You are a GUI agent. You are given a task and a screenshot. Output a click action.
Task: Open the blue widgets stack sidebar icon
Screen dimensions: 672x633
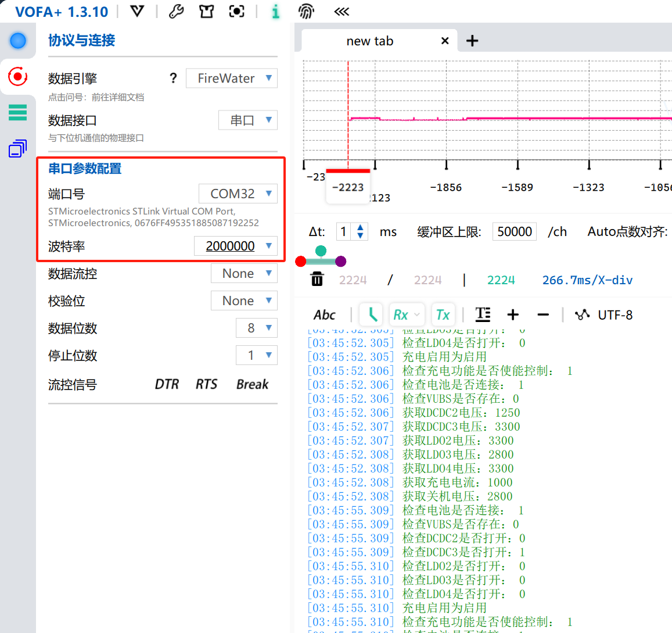point(17,148)
